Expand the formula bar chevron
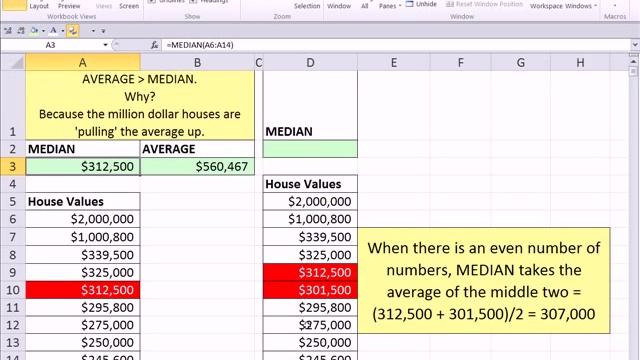 tap(634, 45)
